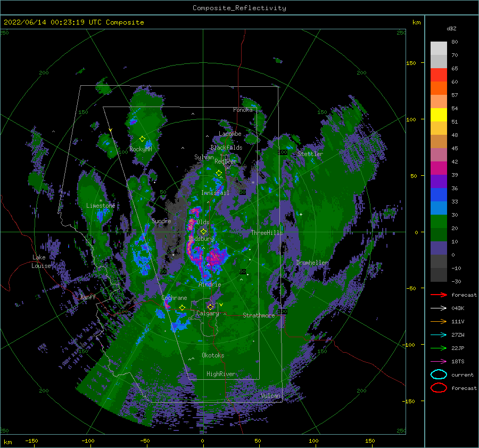Click the Sundre city label

click(x=161, y=221)
